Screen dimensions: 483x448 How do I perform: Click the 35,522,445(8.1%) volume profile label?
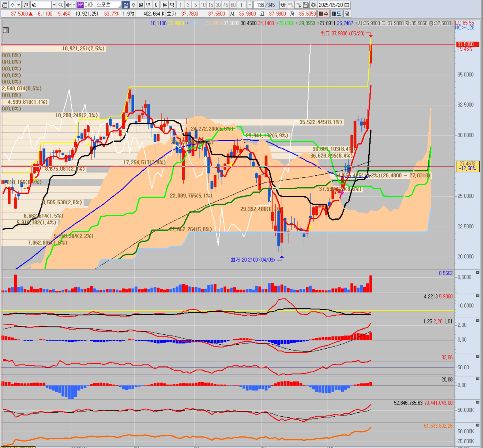[321, 122]
